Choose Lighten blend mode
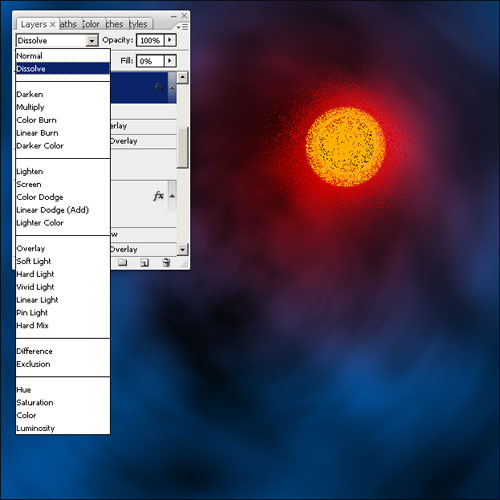 click(x=63, y=171)
